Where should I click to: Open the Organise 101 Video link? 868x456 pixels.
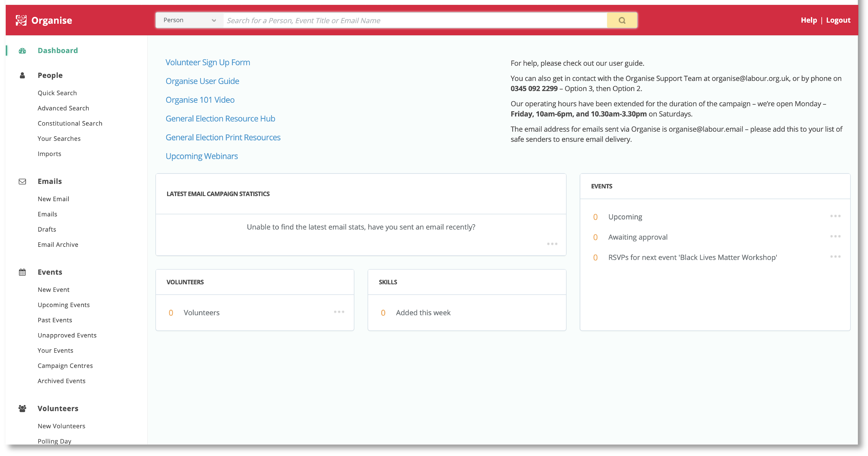[x=200, y=100]
